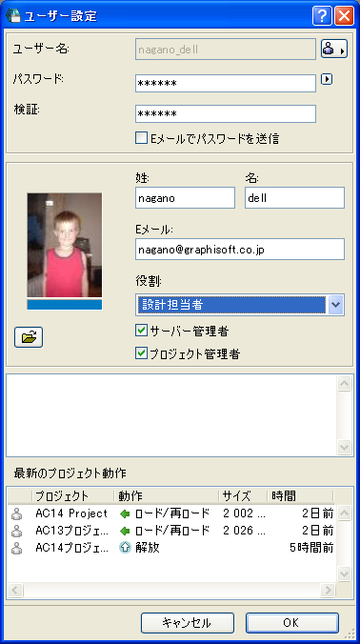Click the small arrow button beside パスワード
Viewport: 360px width, 644px height.
click(x=327, y=79)
